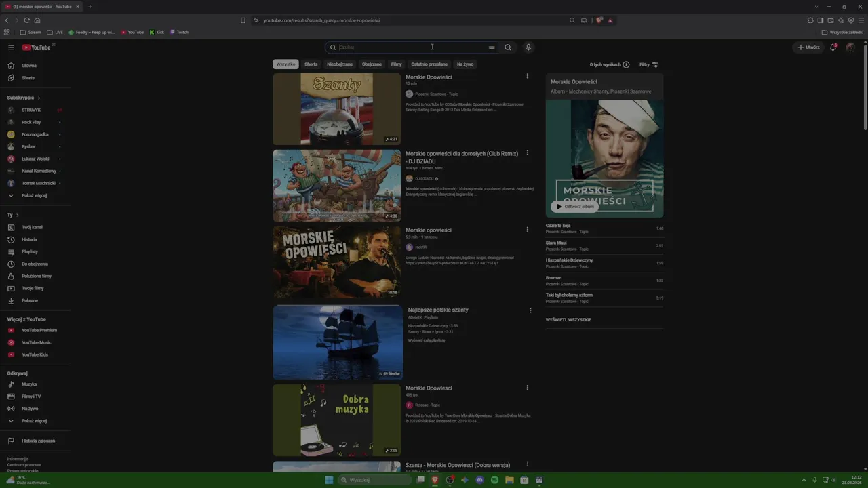
Task: Open the browser tab search chevron
Action: click(x=816, y=7)
